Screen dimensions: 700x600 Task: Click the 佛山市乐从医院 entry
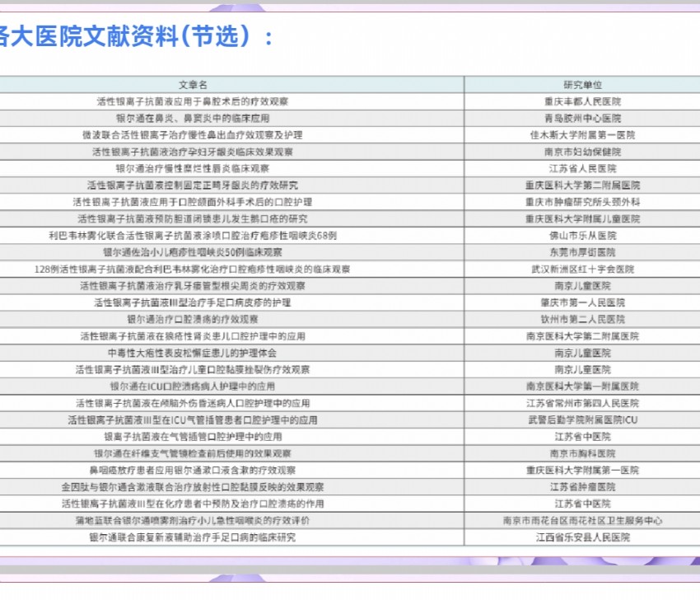tap(582, 236)
